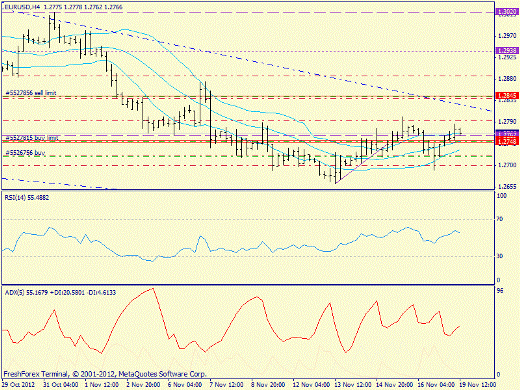This screenshot has width=520, height=390.
Task: Click the 31 Oct 04:00 date label
Action: pos(61,384)
